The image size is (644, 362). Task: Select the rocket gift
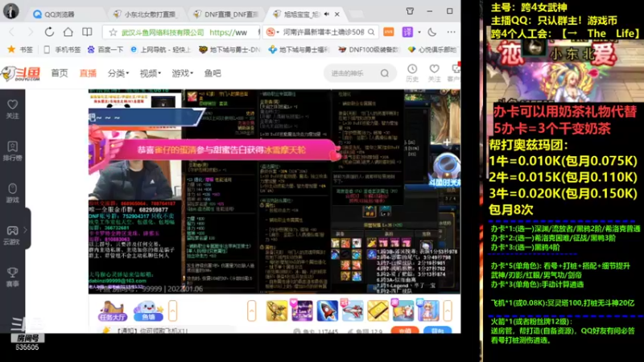click(x=328, y=311)
